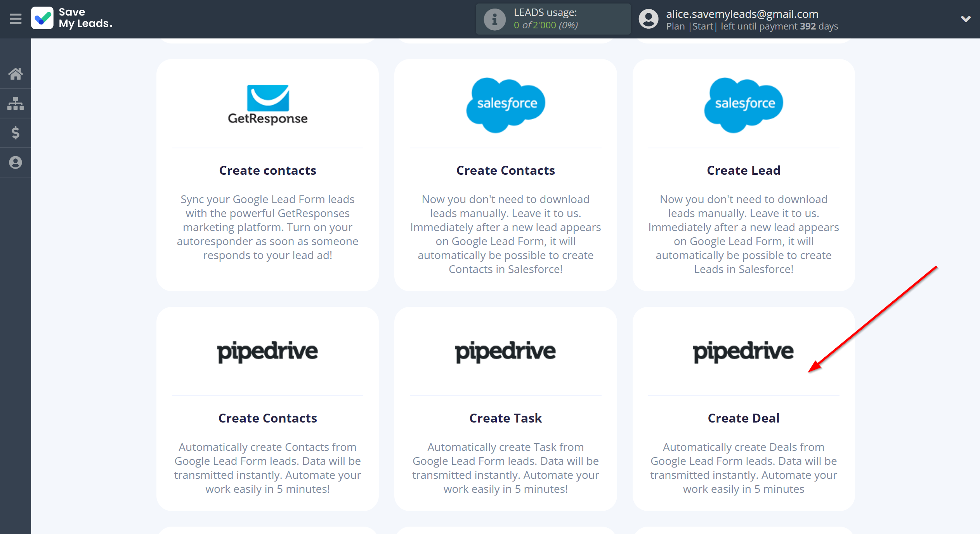This screenshot has width=980, height=534.
Task: Click alice.savemyleads@gmail.com account email
Action: click(x=742, y=14)
